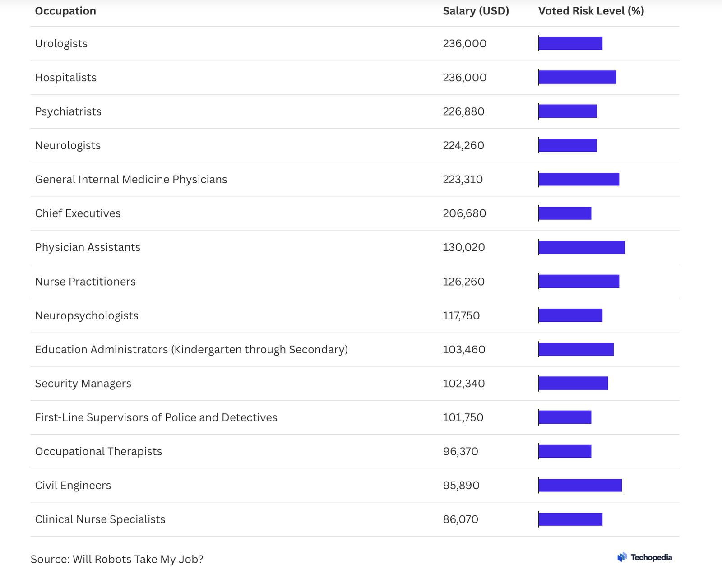722x588 pixels.
Task: Click the Security Managers risk bar
Action: coord(573,383)
